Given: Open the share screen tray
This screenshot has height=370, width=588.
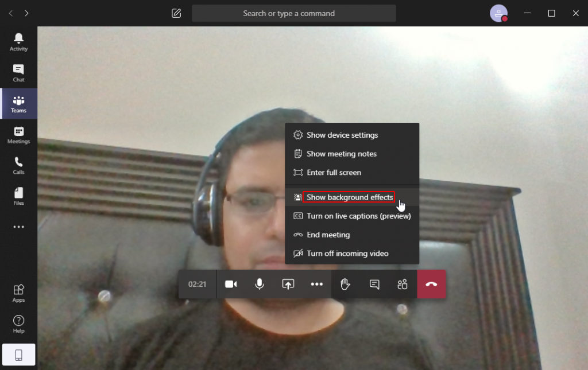Looking at the screenshot, I should pos(288,284).
